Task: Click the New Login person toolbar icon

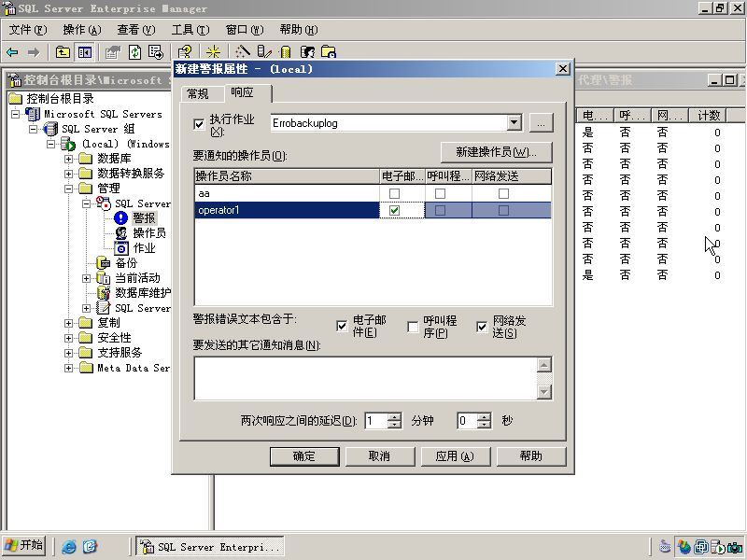Action: (x=308, y=52)
